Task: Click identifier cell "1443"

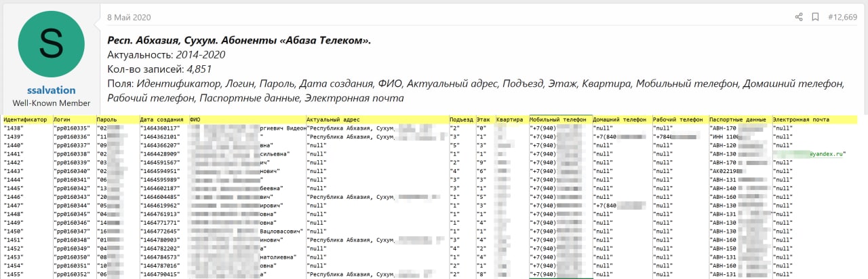Action: click(x=14, y=171)
